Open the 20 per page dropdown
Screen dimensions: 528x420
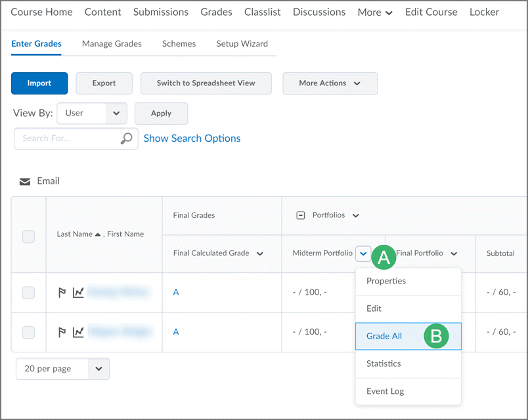tap(62, 369)
